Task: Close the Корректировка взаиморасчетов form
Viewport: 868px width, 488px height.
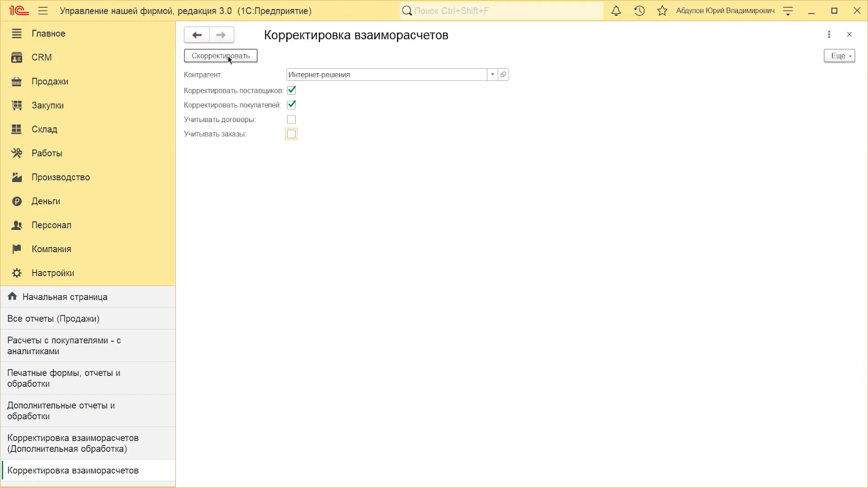Action: (850, 35)
